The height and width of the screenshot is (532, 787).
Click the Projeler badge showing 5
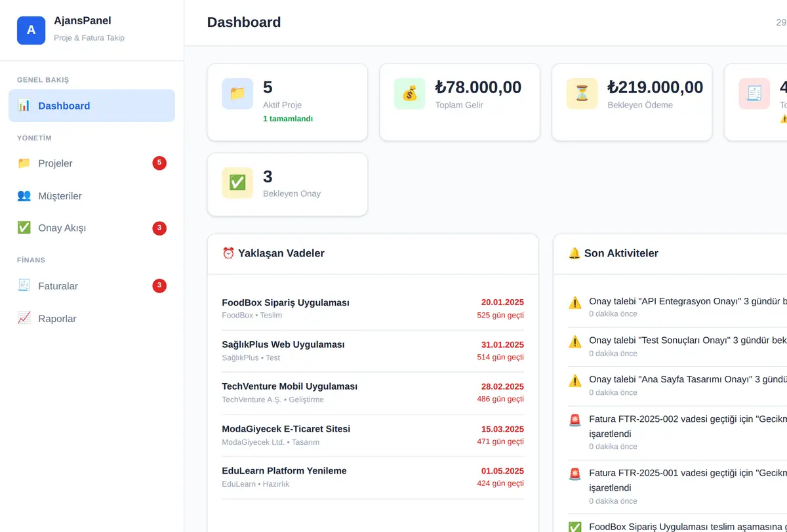(x=159, y=163)
